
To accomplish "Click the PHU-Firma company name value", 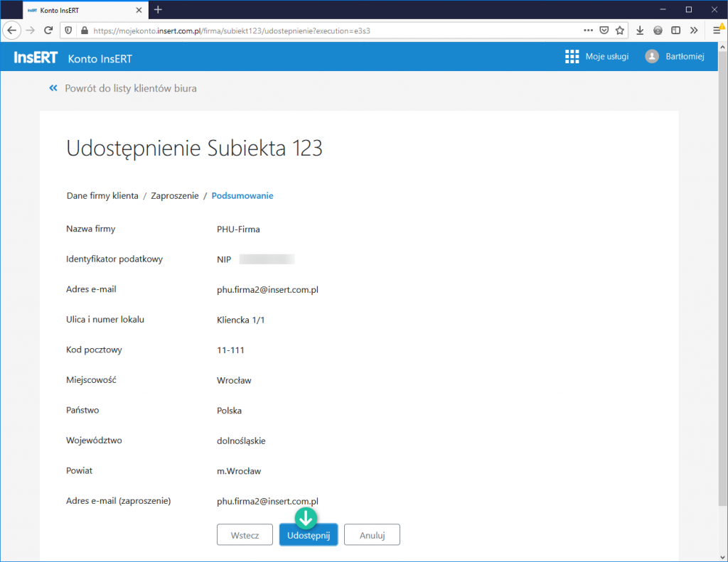I will coord(238,229).
